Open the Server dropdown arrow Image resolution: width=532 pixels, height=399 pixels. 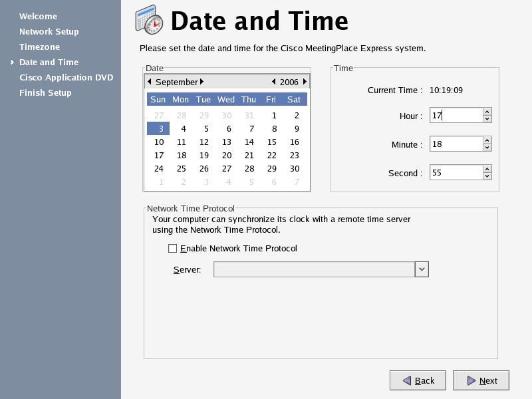[x=422, y=269]
